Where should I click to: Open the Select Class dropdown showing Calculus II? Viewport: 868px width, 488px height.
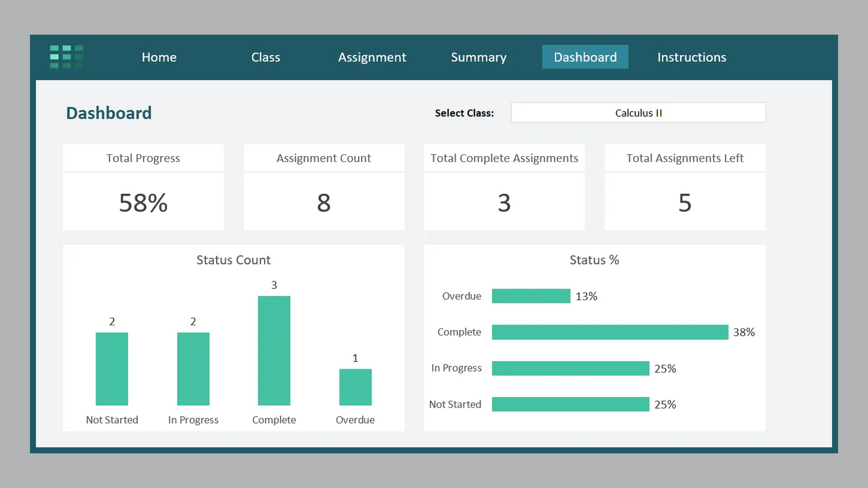[x=639, y=113]
